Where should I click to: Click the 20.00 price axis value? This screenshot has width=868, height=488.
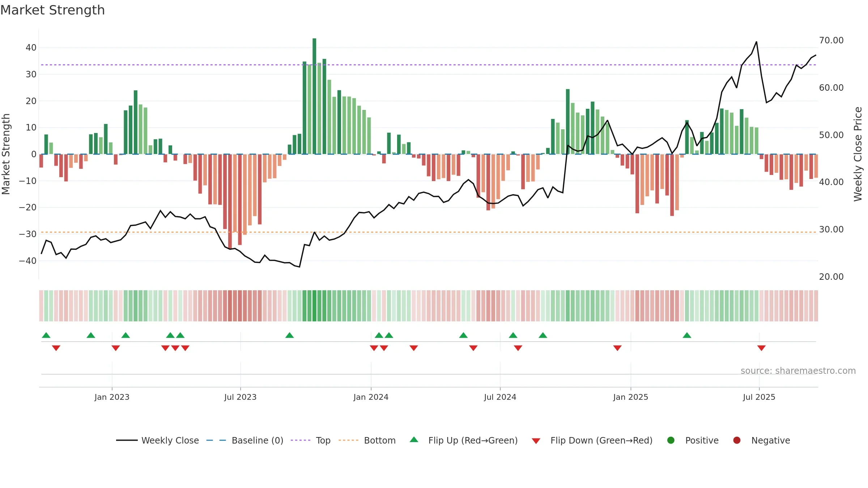831,277
